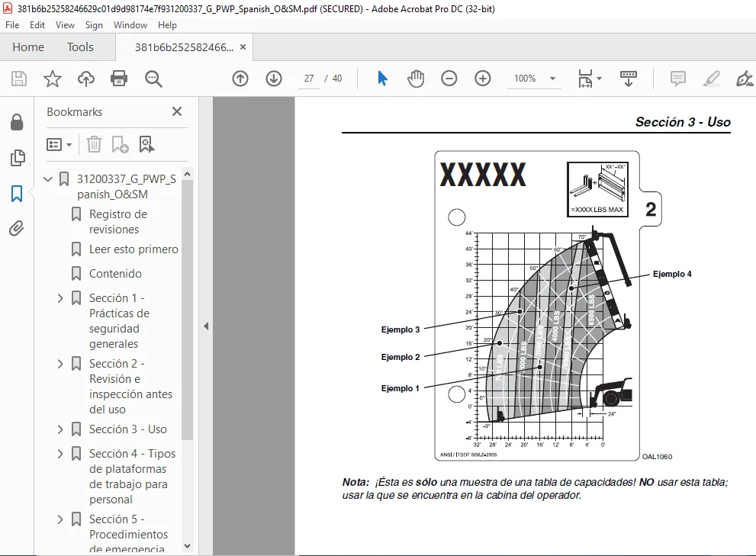Open Sección 2 - Revisión e inspección bookmark
Screen dimensions: 756x556
[130, 386]
